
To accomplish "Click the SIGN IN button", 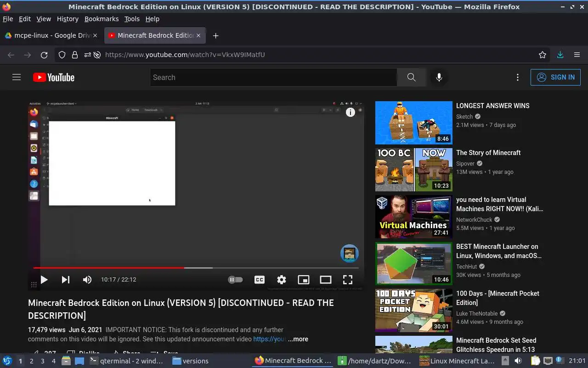I will [x=555, y=77].
